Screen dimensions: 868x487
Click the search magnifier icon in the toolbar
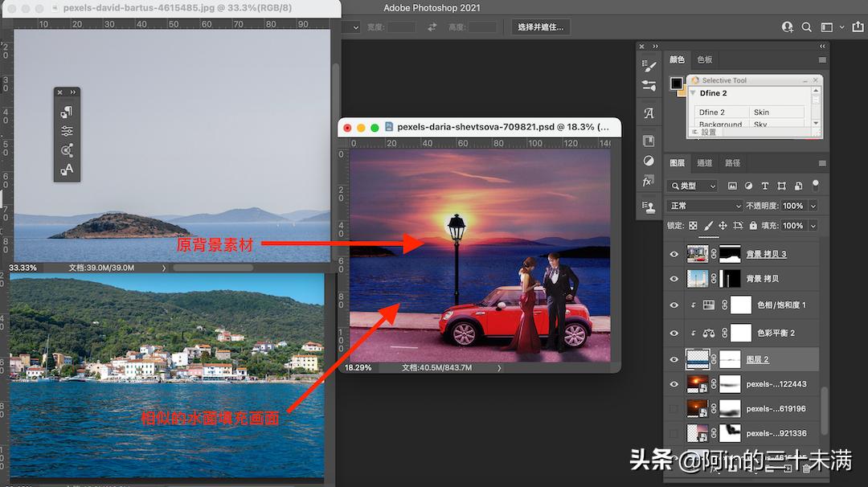(807, 27)
